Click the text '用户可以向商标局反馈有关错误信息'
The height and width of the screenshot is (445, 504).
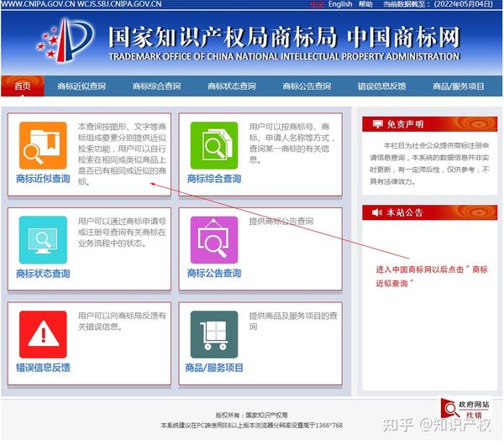tap(122, 322)
